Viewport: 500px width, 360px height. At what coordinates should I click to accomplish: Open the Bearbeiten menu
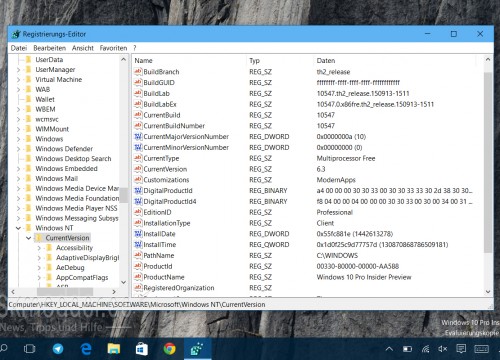click(x=50, y=48)
